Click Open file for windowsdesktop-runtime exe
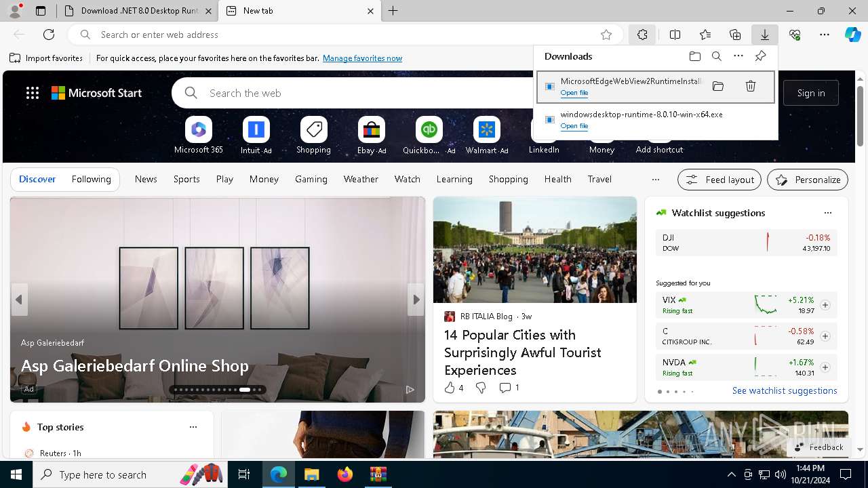This screenshot has width=868, height=488. 574,126
